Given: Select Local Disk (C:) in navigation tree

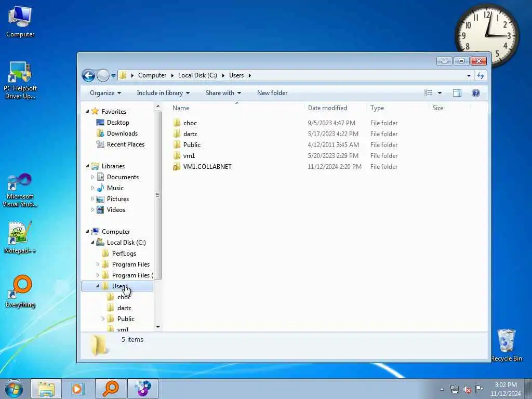Looking at the screenshot, I should pyautogui.click(x=126, y=242).
